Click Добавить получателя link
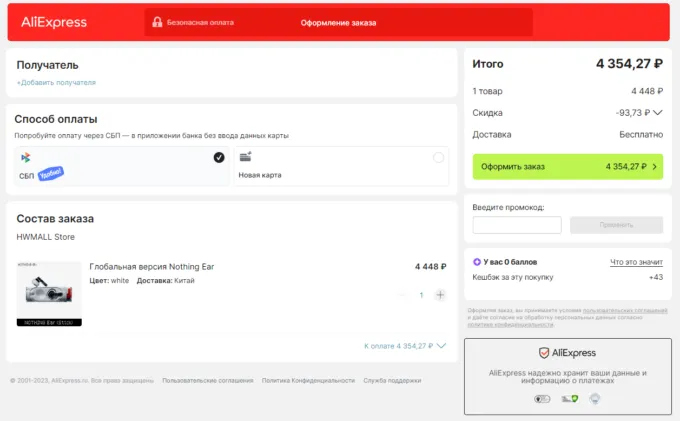Screen dimensions: 680x421 56,82
